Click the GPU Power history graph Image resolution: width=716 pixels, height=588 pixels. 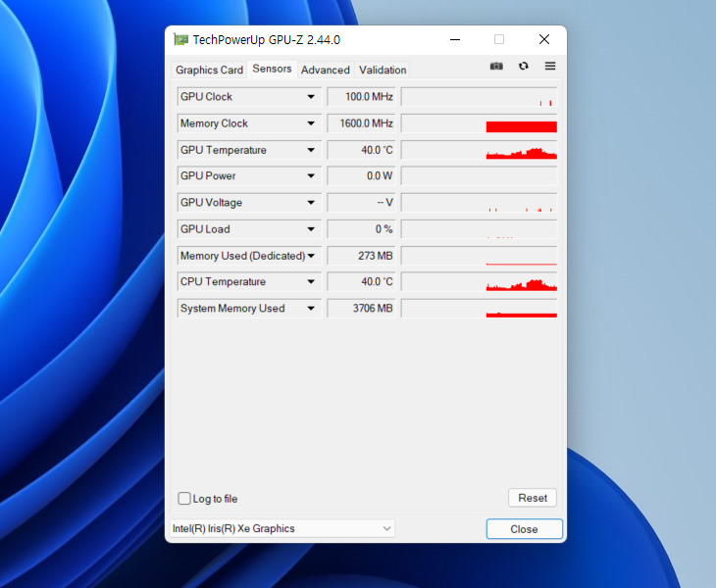479,176
